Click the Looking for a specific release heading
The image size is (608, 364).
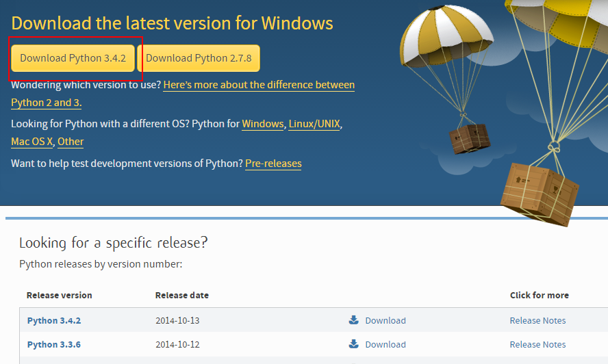coord(113,243)
